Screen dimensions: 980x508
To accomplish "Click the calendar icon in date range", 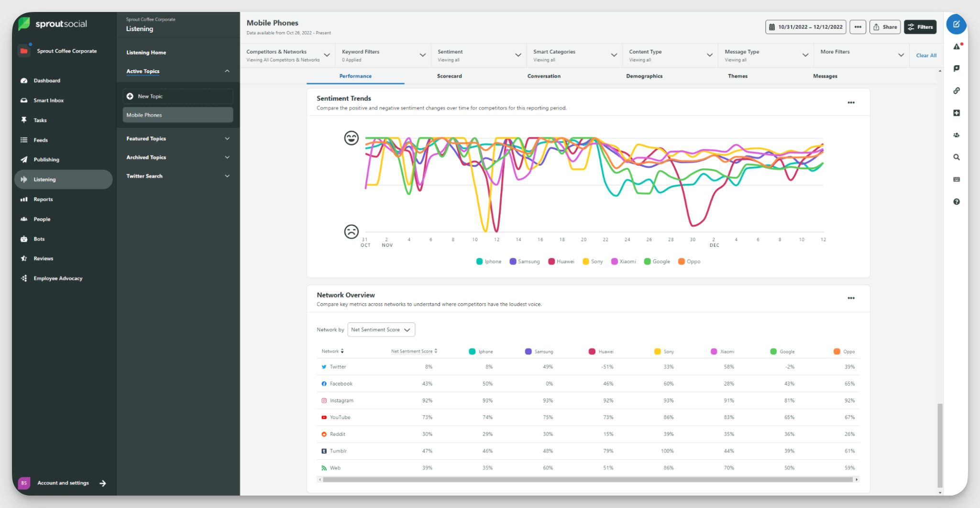I will 772,27.
